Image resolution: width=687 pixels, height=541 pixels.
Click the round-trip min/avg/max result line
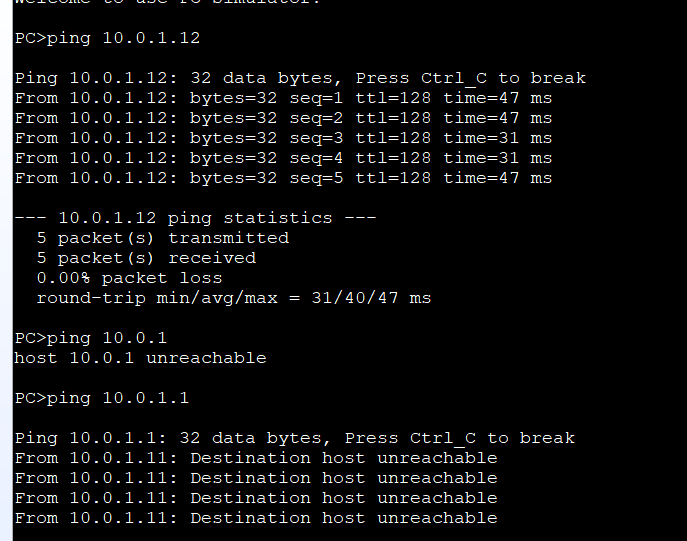pos(233,298)
